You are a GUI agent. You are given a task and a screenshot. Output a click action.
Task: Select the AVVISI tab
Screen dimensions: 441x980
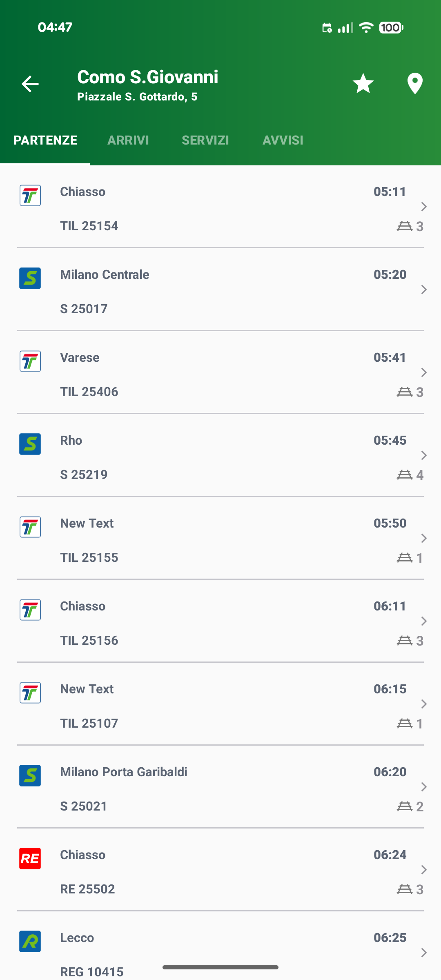tap(283, 140)
